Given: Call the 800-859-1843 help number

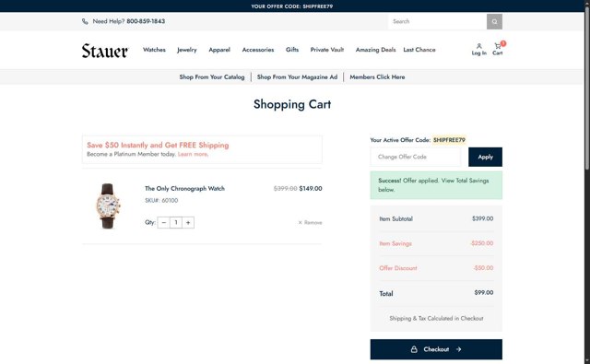Looking at the screenshot, I should tap(146, 21).
